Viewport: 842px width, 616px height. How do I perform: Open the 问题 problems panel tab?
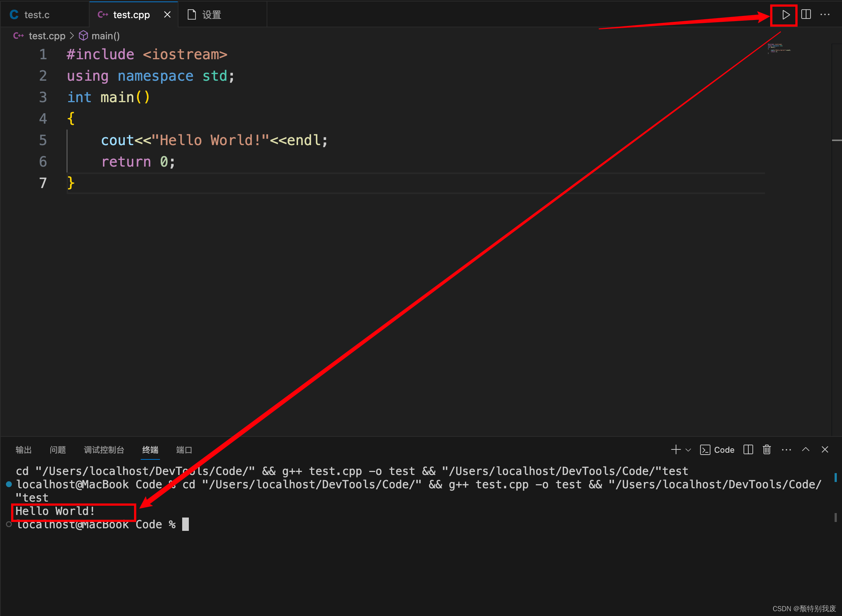58,450
